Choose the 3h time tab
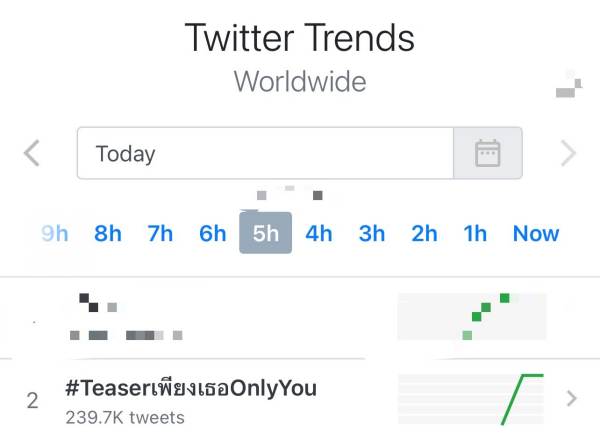Viewport: 600px width, 438px height. [372, 233]
